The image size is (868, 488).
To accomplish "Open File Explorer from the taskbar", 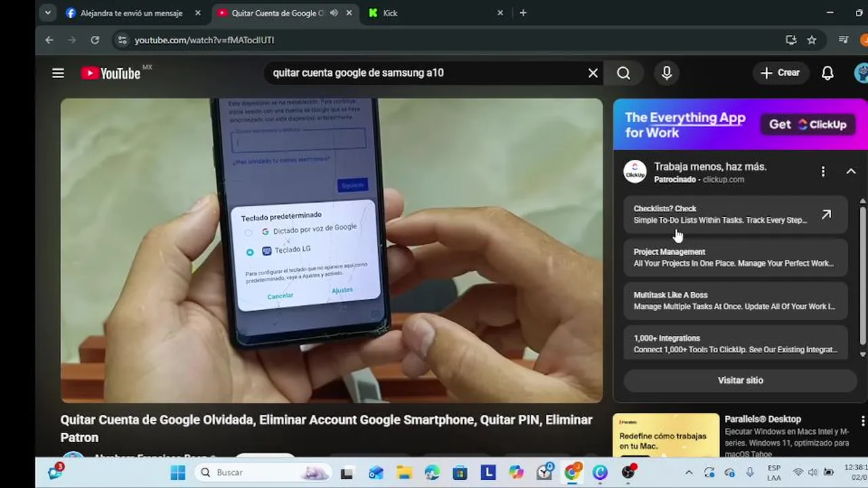I will 404,472.
